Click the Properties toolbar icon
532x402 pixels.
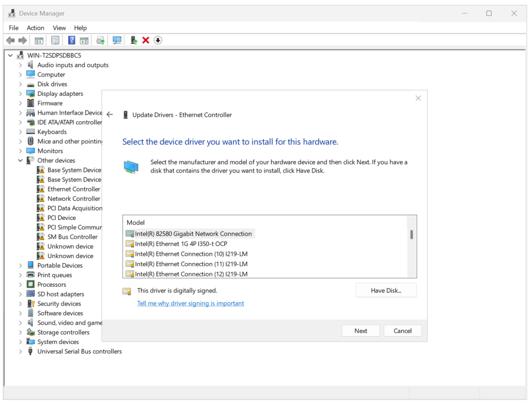[55, 40]
